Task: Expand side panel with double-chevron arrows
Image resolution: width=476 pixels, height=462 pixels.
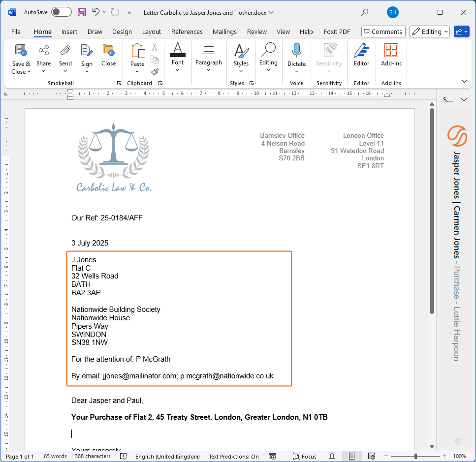Action: pos(458,441)
